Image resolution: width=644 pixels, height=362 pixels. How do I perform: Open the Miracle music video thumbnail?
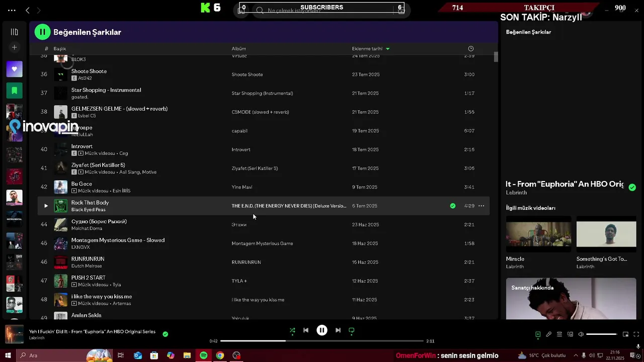click(538, 234)
